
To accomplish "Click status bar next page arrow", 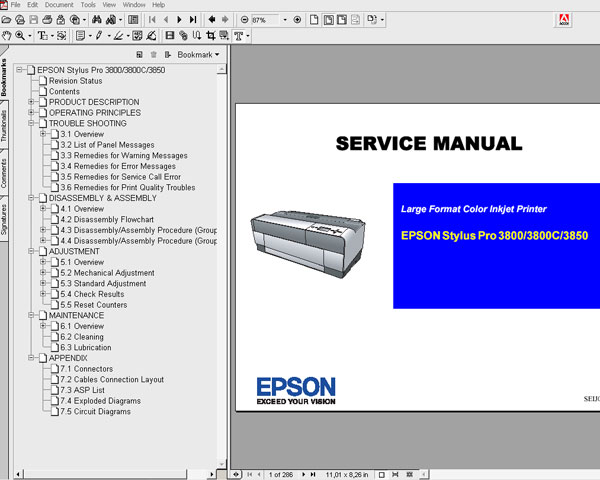I will [x=303, y=475].
